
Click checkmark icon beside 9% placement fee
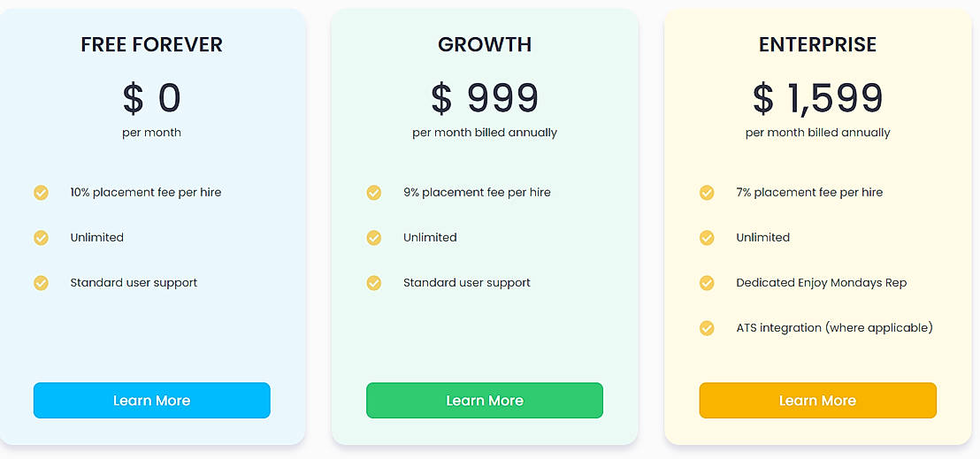coord(374,193)
